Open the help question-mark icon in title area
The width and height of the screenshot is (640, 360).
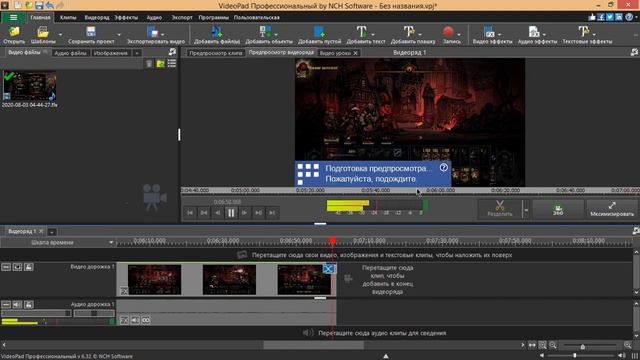pos(629,17)
